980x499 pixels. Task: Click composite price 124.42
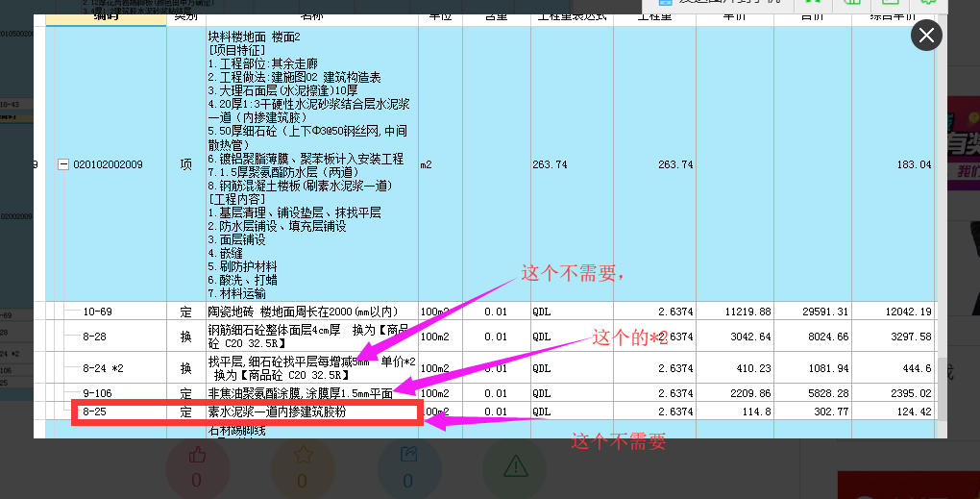(914, 412)
